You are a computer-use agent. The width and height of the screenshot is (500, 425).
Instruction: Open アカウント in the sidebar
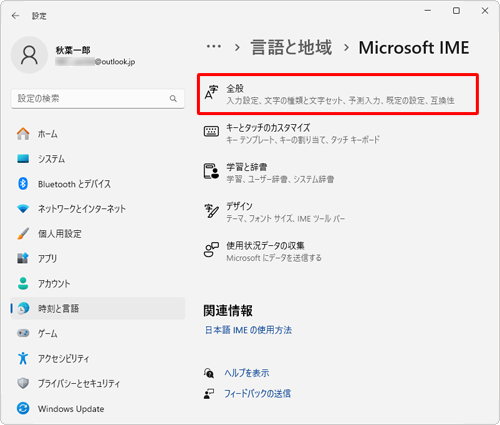pos(98,283)
